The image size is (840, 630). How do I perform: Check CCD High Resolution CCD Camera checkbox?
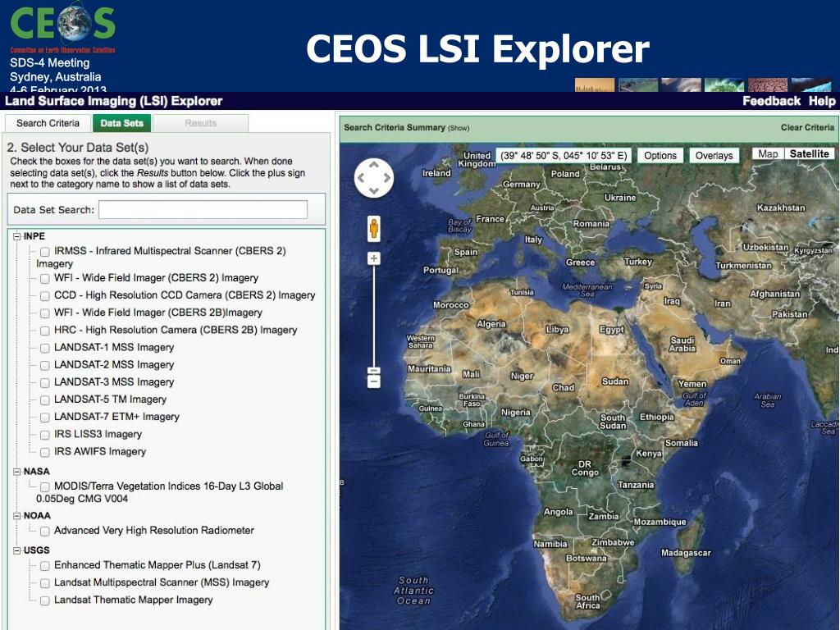point(45,296)
